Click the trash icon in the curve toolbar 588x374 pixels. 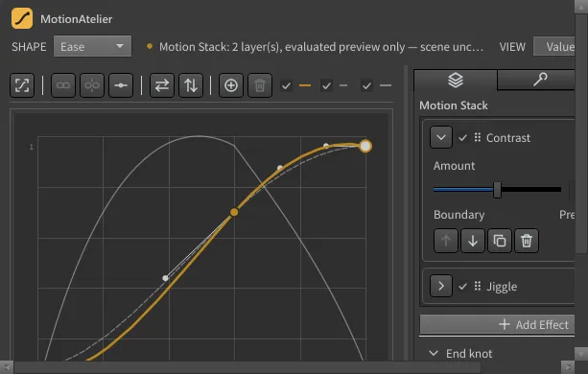point(260,85)
